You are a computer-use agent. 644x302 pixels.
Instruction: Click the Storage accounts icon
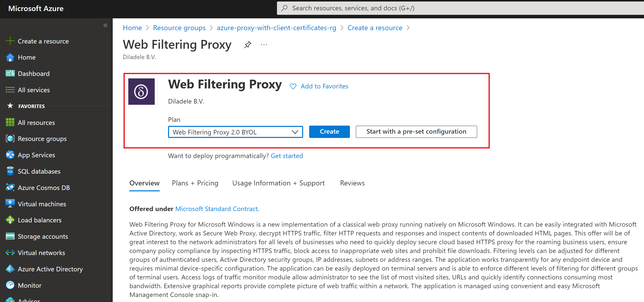coord(10,236)
